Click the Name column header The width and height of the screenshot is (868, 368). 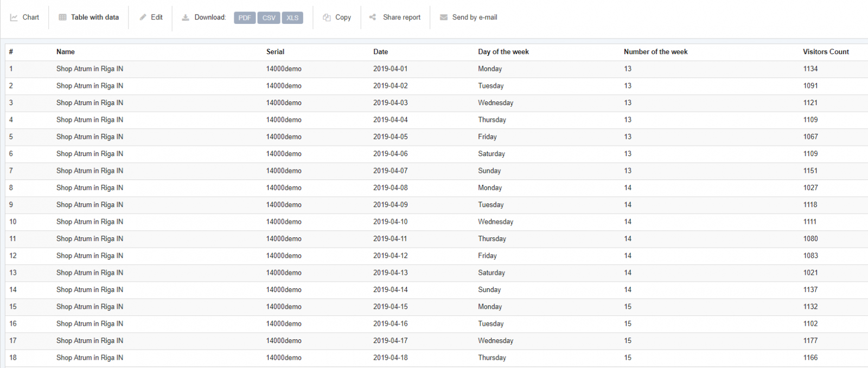tap(66, 52)
